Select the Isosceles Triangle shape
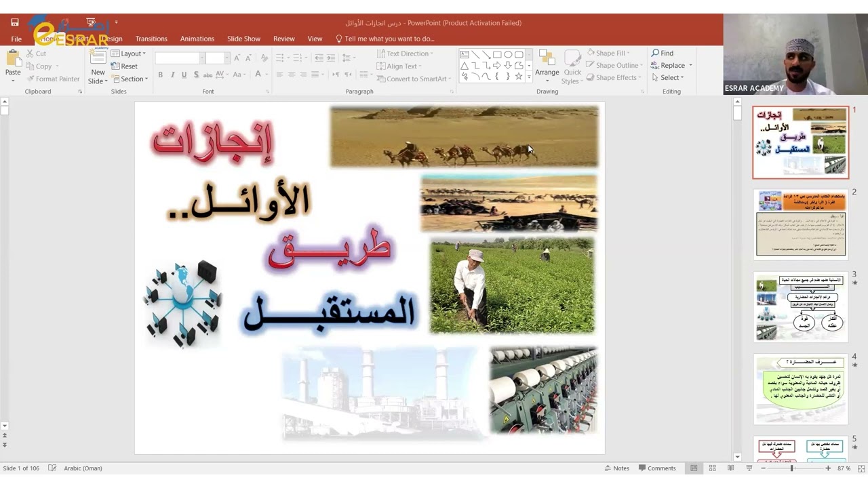 465,66
